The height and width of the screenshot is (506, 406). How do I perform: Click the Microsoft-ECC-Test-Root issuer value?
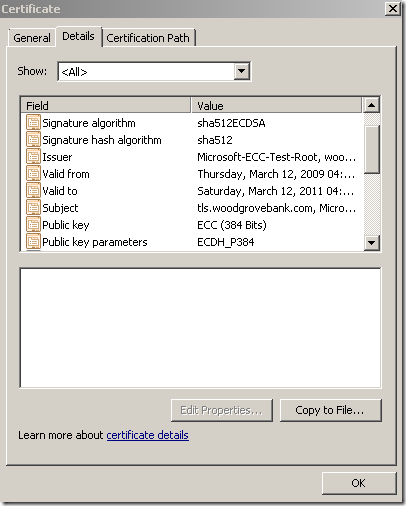pos(277,157)
